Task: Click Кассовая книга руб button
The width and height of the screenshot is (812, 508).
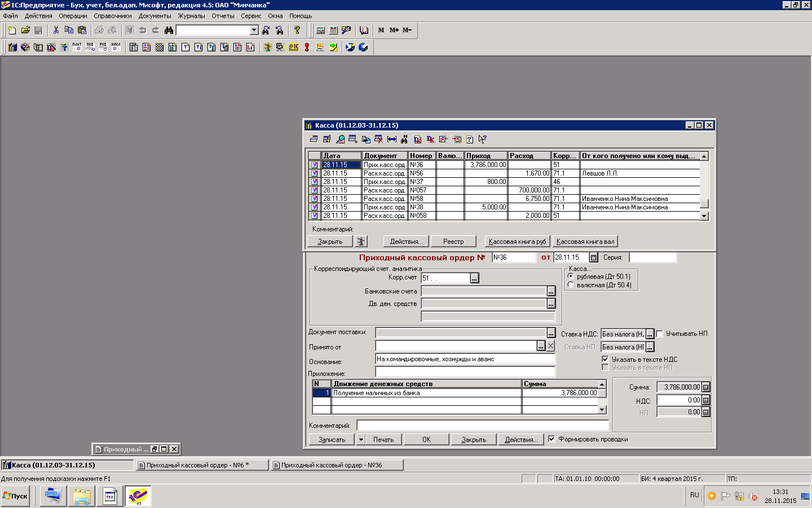Action: point(517,242)
